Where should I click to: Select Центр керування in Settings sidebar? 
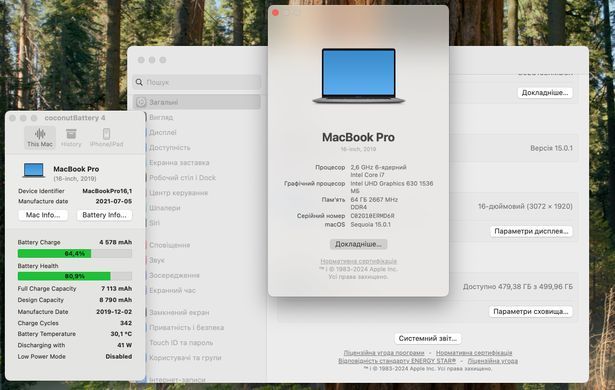pyautogui.click(x=178, y=193)
